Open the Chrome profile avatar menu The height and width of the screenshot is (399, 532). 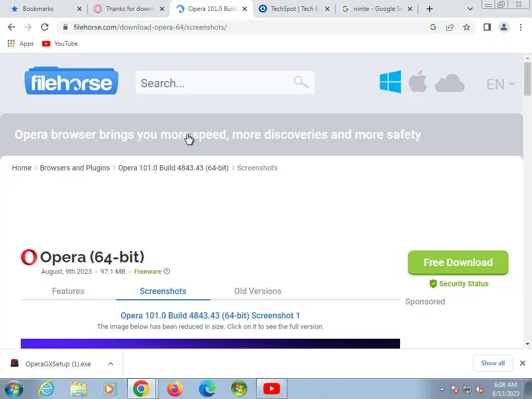coord(504,27)
